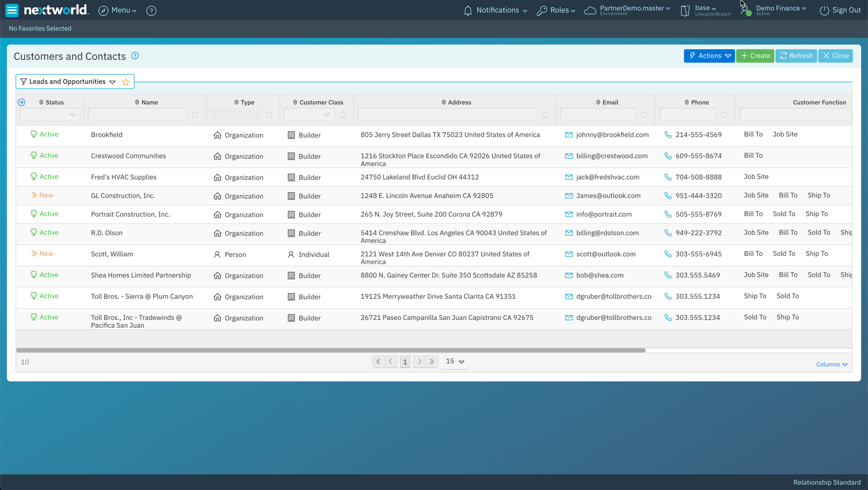Open help for Customers and Contacts

pyautogui.click(x=135, y=55)
